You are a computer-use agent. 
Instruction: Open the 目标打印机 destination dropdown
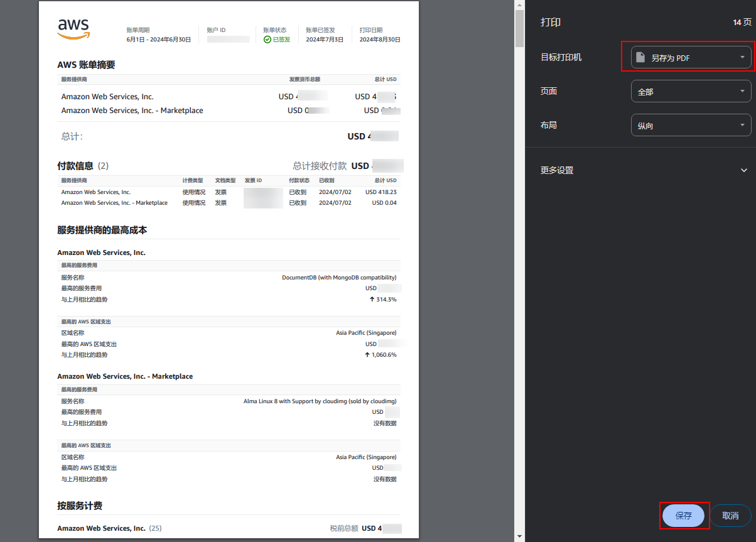[691, 58]
